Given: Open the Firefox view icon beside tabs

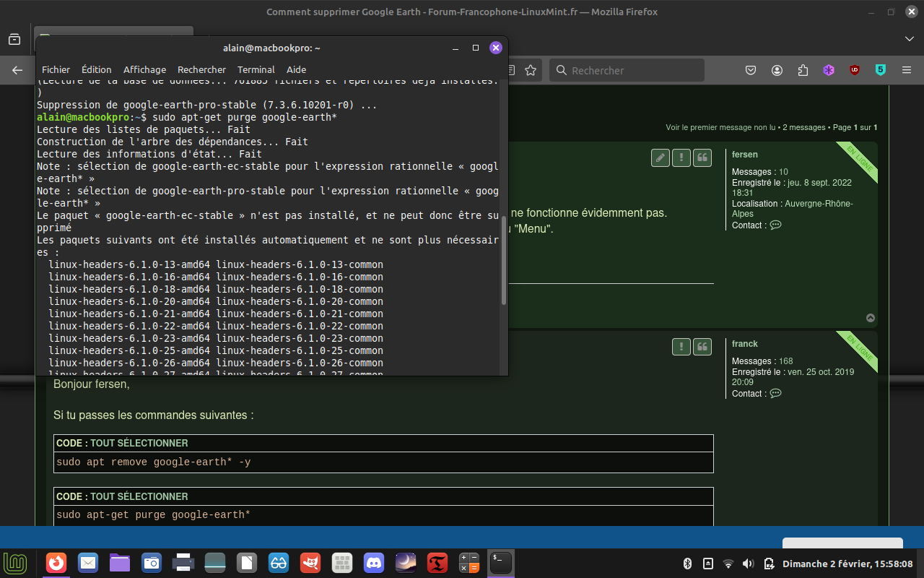Looking at the screenshot, I should coord(14,39).
